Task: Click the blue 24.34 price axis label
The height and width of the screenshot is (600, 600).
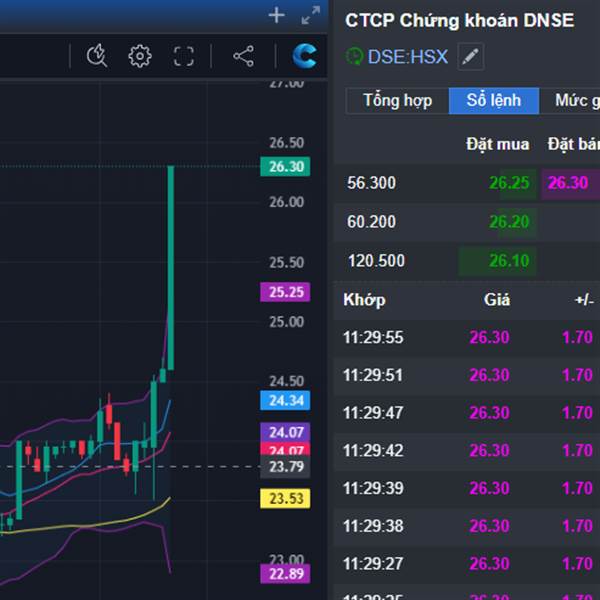Action: point(285,401)
